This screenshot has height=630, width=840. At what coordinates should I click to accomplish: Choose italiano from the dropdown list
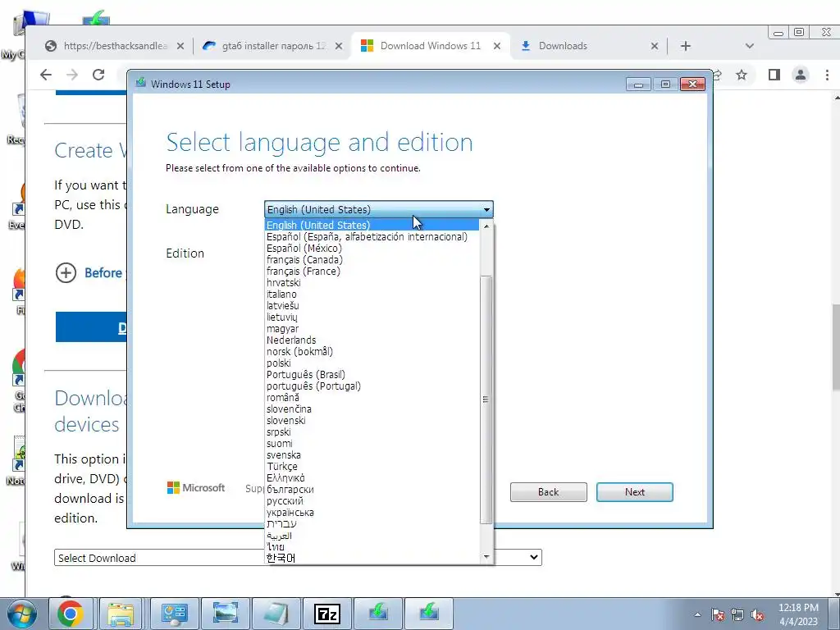(x=372, y=294)
